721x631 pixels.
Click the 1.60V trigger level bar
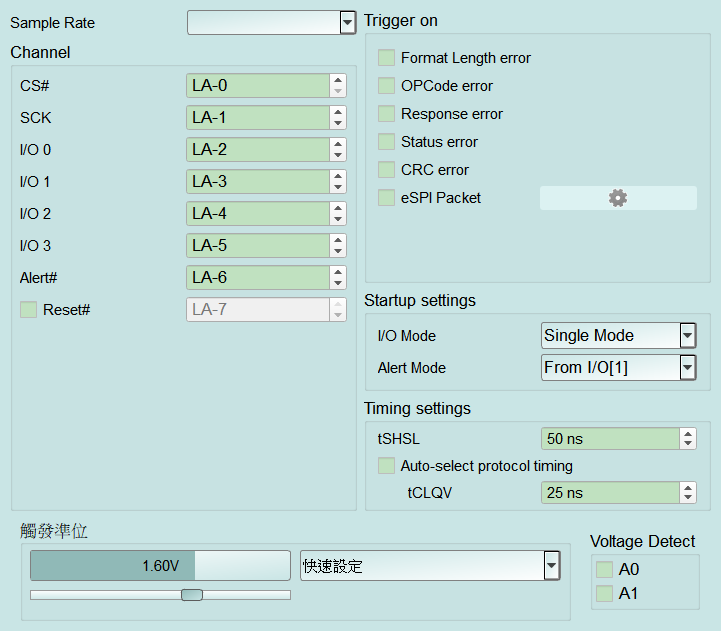160,565
